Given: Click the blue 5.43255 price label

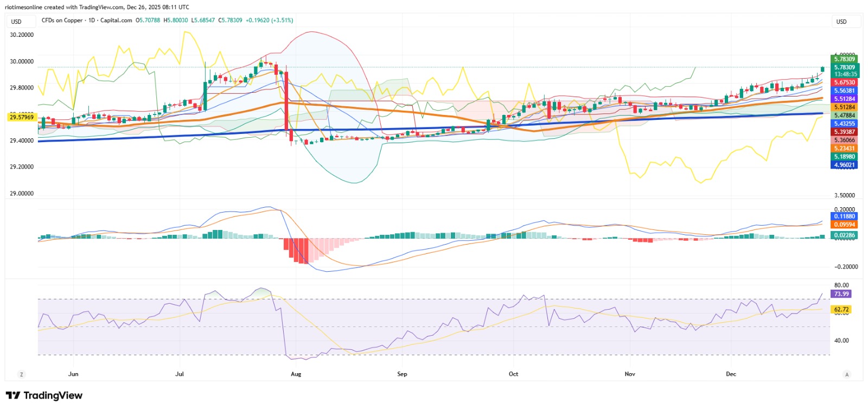Looking at the screenshot, I should [x=845, y=124].
